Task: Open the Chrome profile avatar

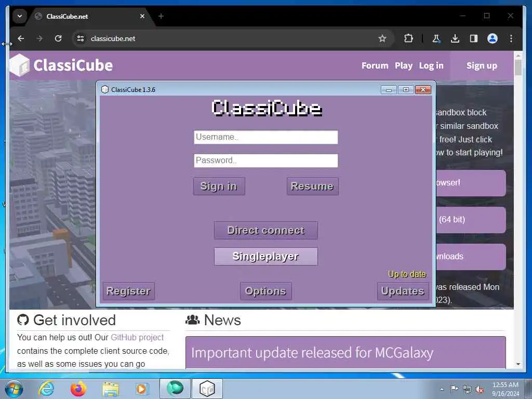Action: click(493, 38)
